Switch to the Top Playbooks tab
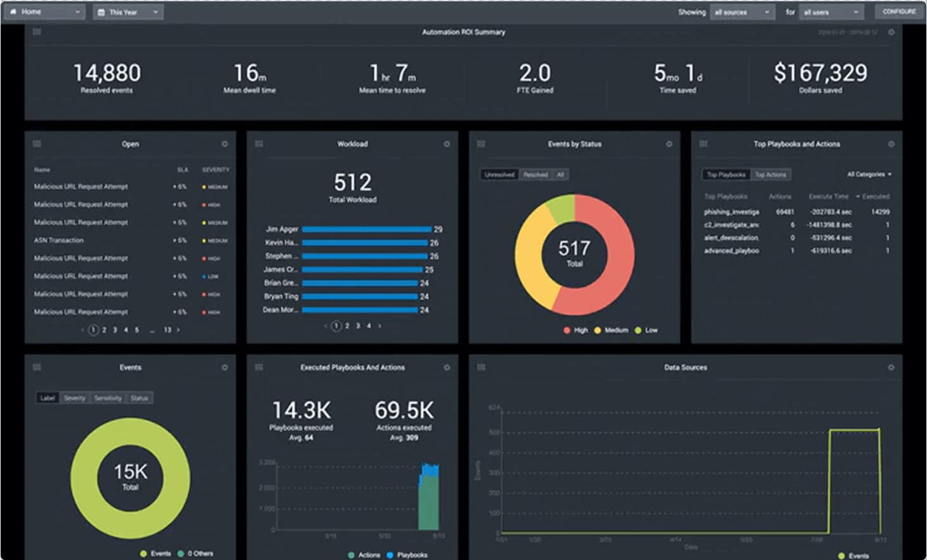 [x=726, y=175]
